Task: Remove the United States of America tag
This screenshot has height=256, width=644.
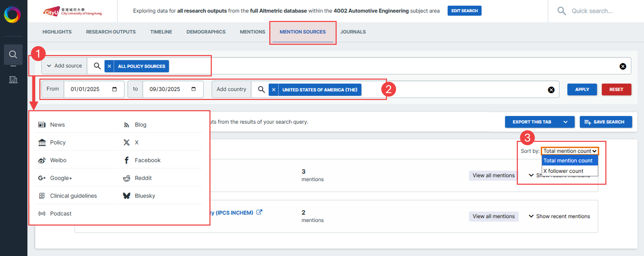Action: [x=274, y=90]
